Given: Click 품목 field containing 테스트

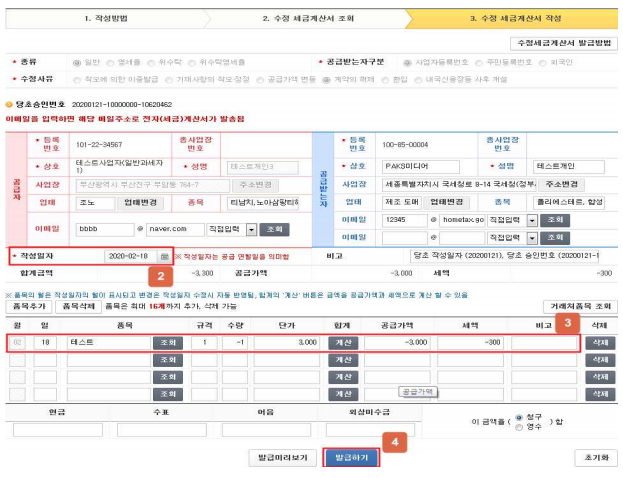Looking at the screenshot, I should [109, 343].
